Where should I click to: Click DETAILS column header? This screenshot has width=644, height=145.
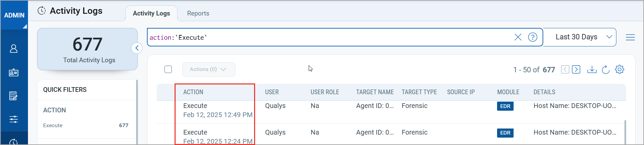pos(544,92)
